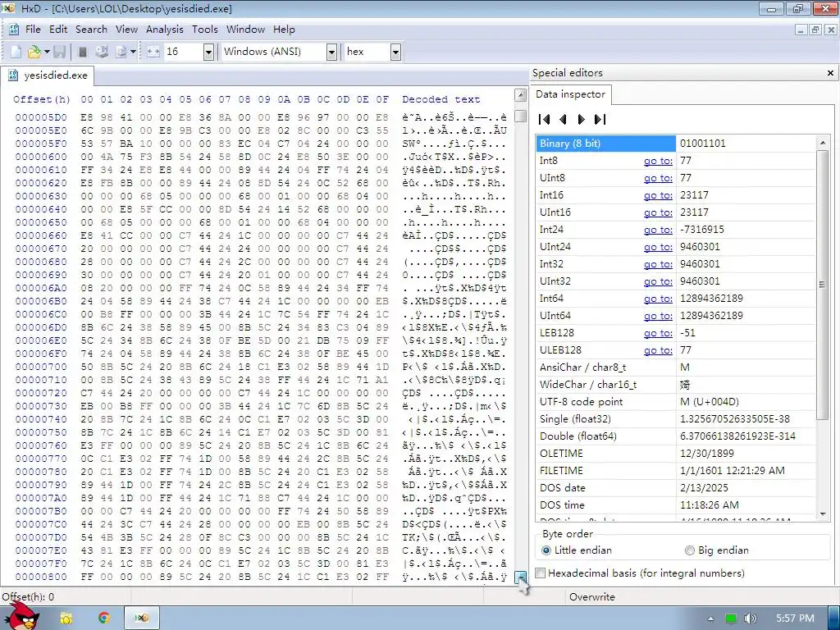
Task: Click go to link for LEB128
Action: coord(658,333)
